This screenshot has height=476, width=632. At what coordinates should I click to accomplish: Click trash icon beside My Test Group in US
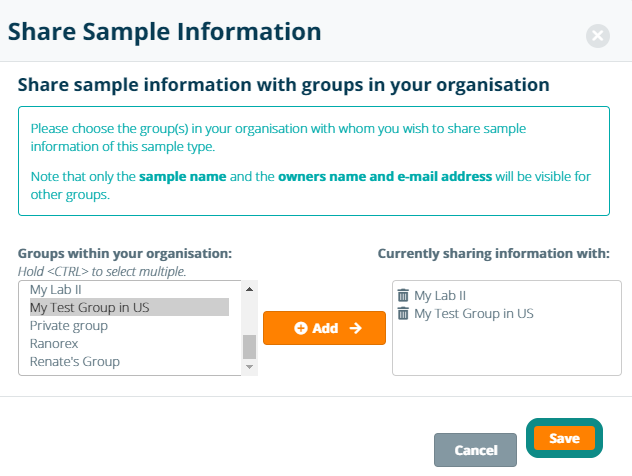(403, 314)
